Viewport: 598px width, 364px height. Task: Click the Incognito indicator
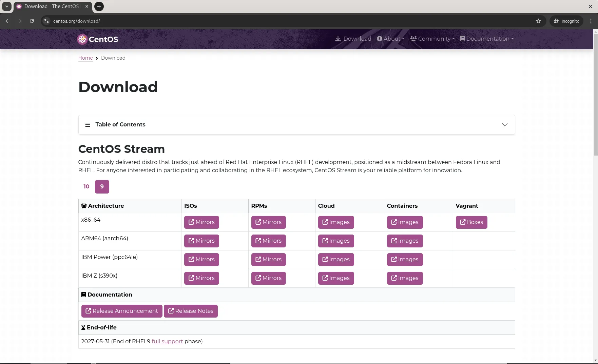pyautogui.click(x=566, y=21)
